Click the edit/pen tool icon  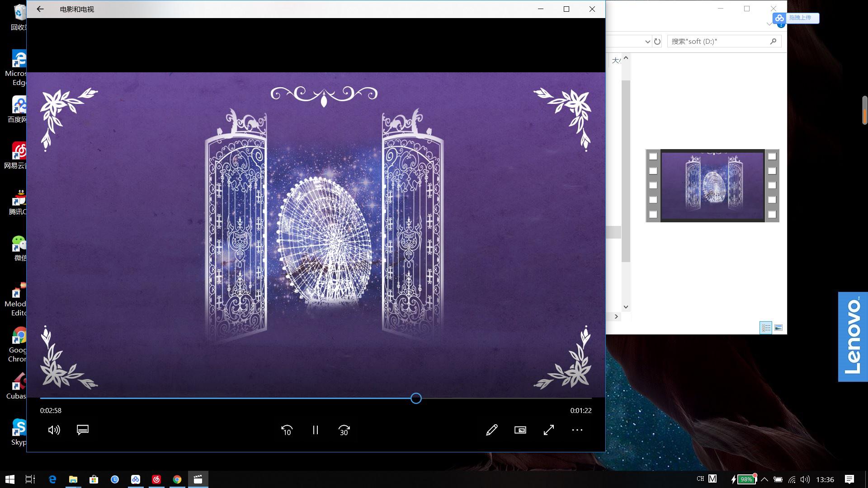pyautogui.click(x=491, y=430)
